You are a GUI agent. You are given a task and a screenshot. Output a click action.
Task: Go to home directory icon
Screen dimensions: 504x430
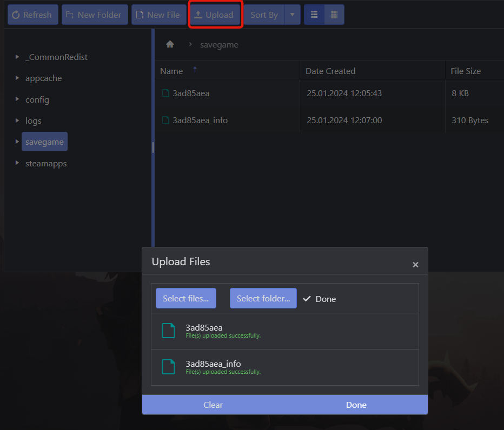170,44
